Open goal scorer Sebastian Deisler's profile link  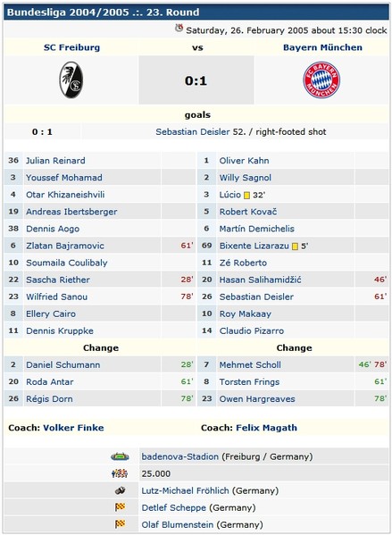pyautogui.click(x=193, y=131)
